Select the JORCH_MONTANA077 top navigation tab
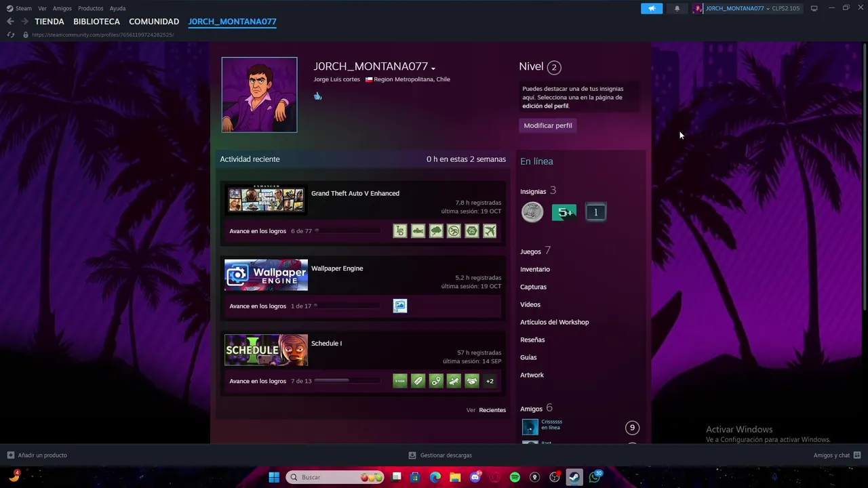868x488 pixels. (x=233, y=22)
